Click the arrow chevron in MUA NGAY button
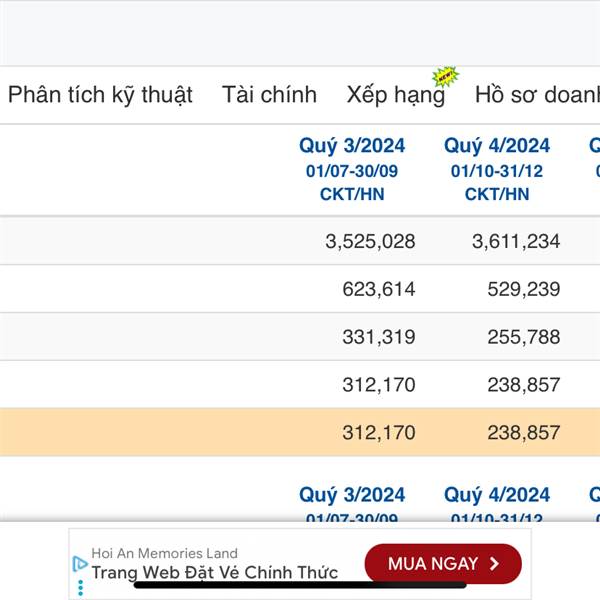The width and height of the screenshot is (600, 600). [495, 564]
